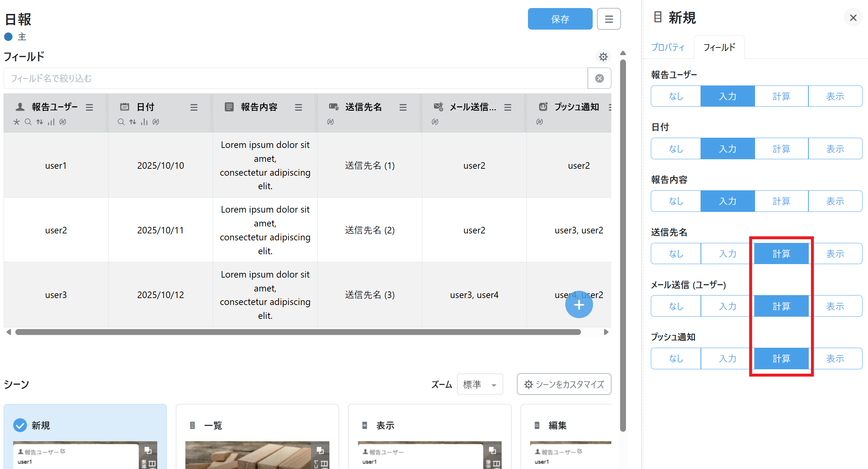Open the hamburger menu next to 保存

tap(608, 19)
